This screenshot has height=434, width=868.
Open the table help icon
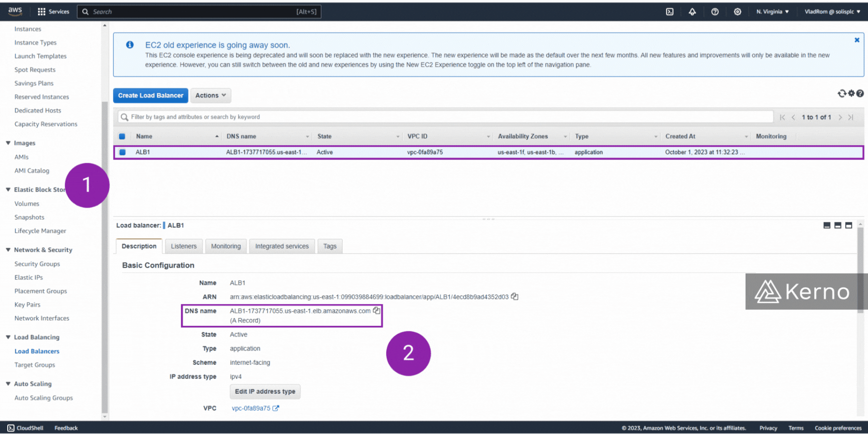click(860, 94)
